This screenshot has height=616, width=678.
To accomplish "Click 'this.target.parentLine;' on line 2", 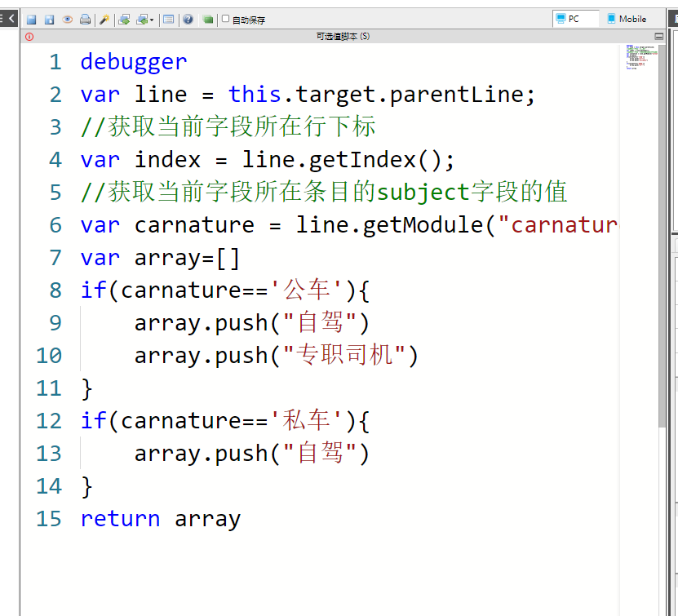I will point(382,95).
